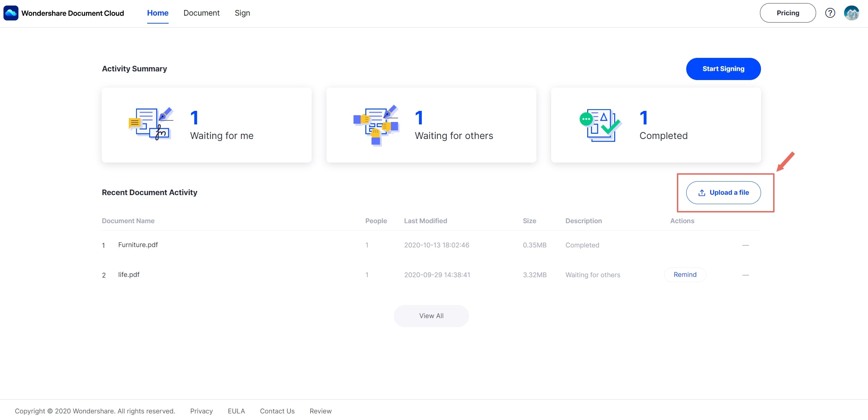868x420 pixels.
Task: Click the Waiting for me illustration icon
Action: pos(151,124)
